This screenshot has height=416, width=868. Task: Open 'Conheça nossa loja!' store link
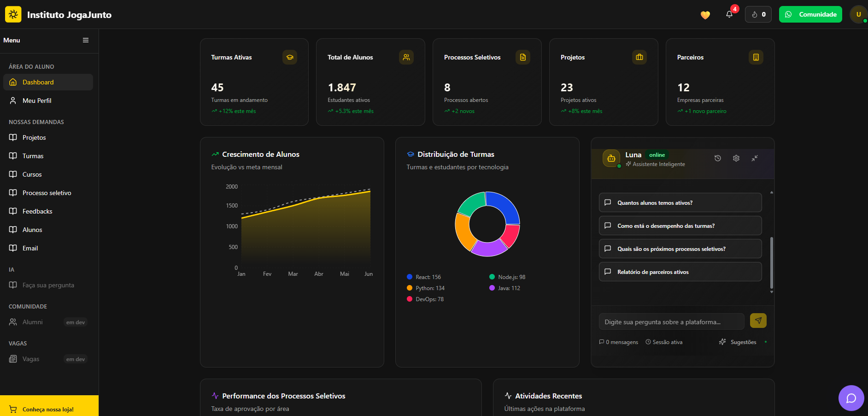pos(48,409)
